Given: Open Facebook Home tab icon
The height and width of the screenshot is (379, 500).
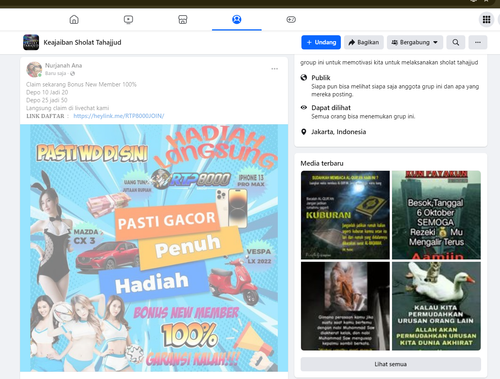Looking at the screenshot, I should (74, 20).
